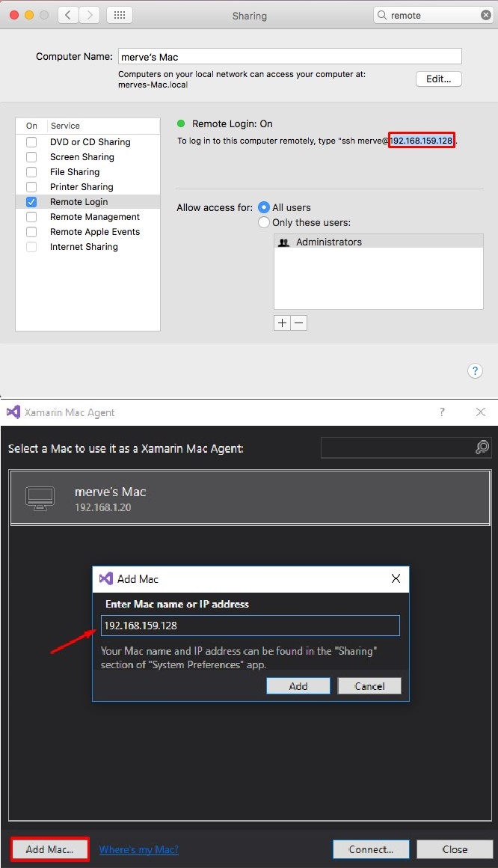The height and width of the screenshot is (868, 498).
Task: Click the search magnifier icon in Sharing
Action: point(382,15)
